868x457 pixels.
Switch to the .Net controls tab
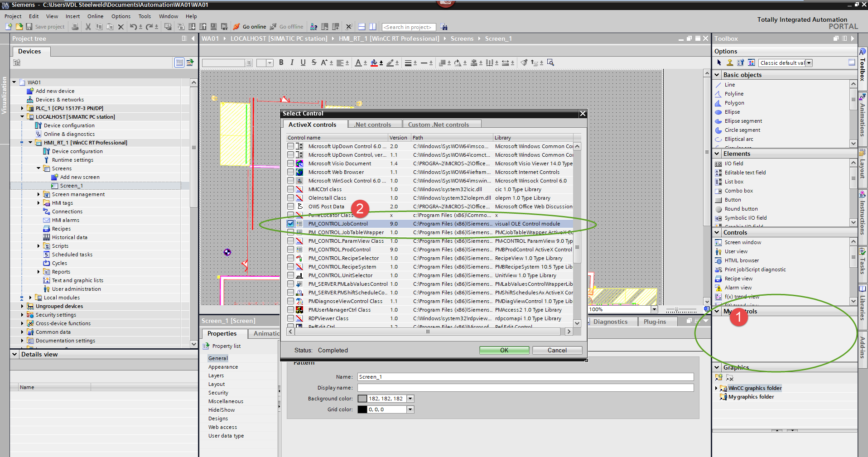(x=373, y=125)
